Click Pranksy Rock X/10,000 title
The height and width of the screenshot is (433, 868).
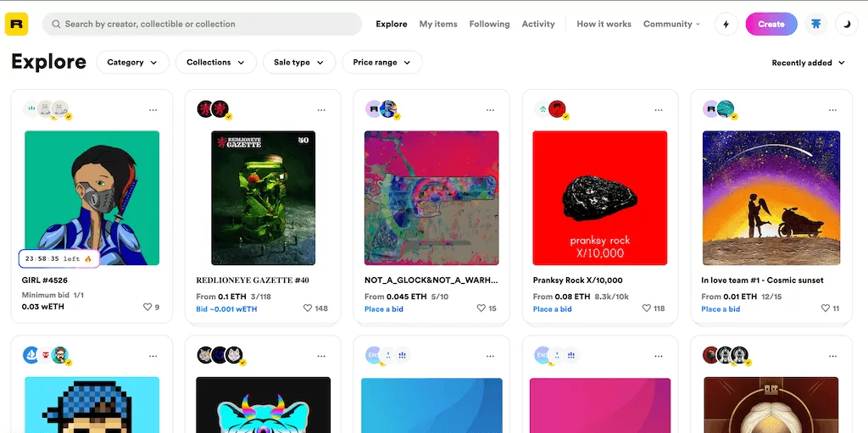577,280
